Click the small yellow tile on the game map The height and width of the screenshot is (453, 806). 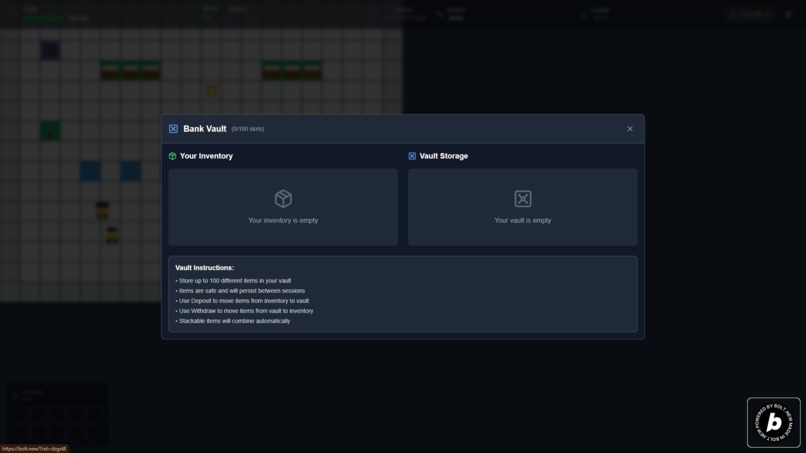(211, 90)
